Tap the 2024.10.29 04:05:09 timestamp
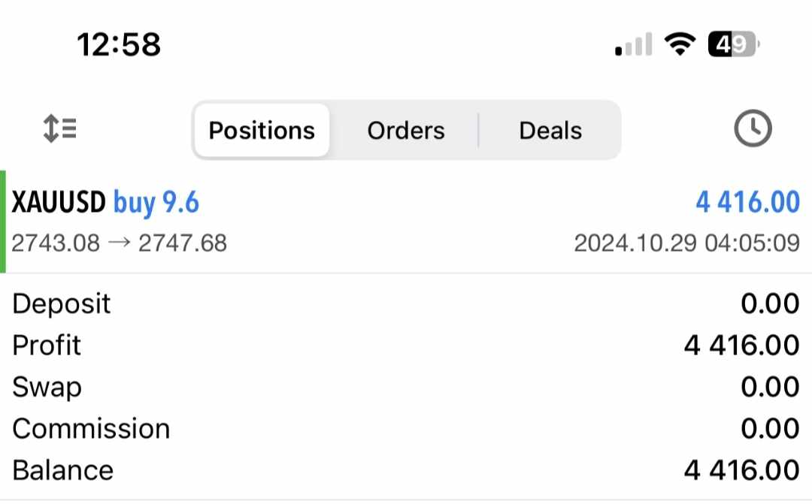812x504 pixels. 686,243
